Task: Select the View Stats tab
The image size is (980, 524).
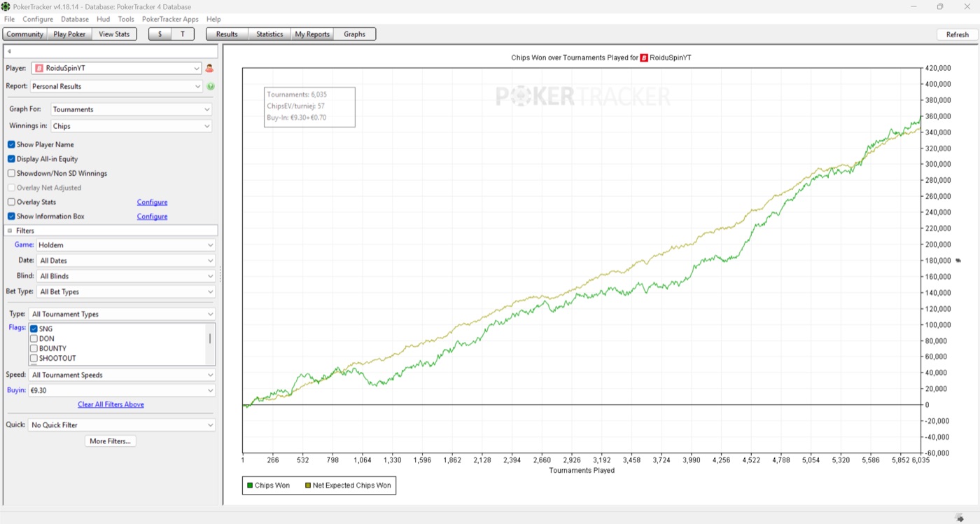Action: 114,34
